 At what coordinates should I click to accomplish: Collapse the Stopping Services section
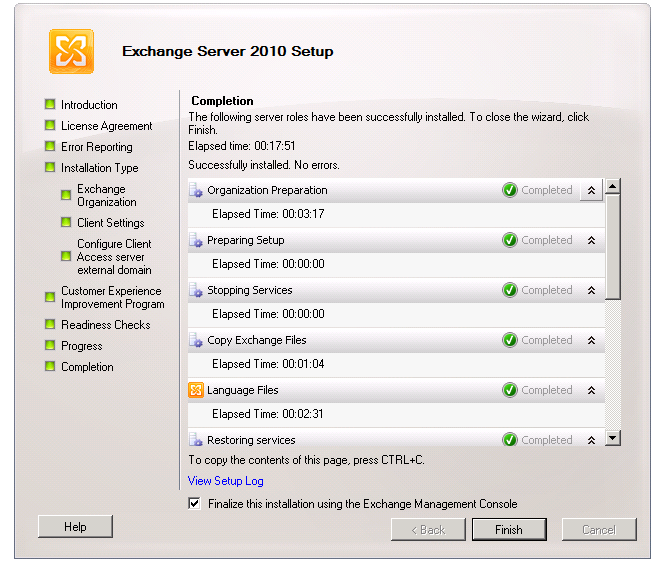(x=591, y=290)
